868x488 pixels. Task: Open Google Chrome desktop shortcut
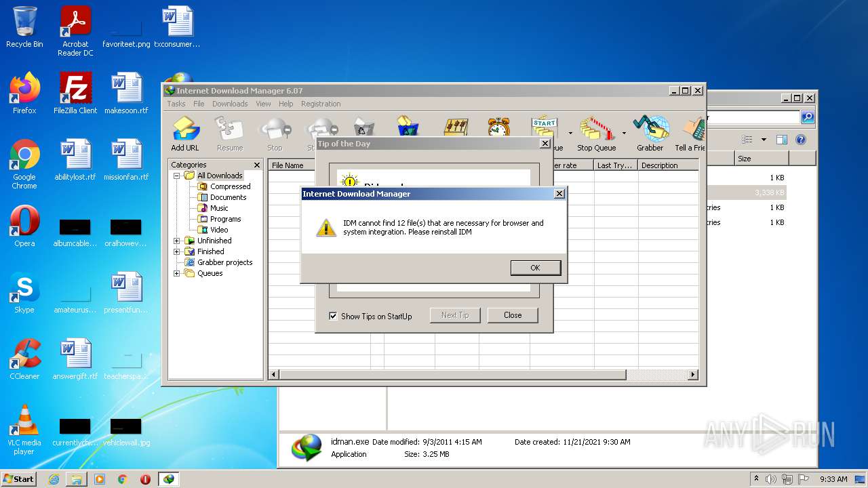[24, 164]
